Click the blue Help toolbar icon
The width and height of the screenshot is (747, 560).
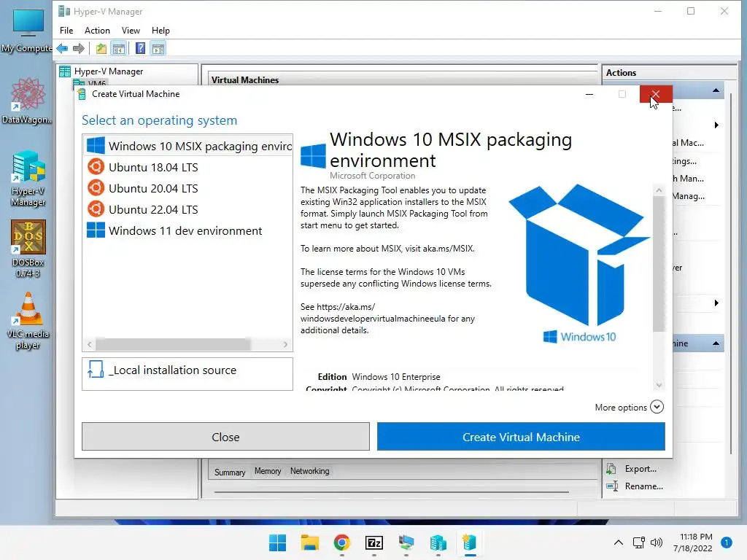140,48
